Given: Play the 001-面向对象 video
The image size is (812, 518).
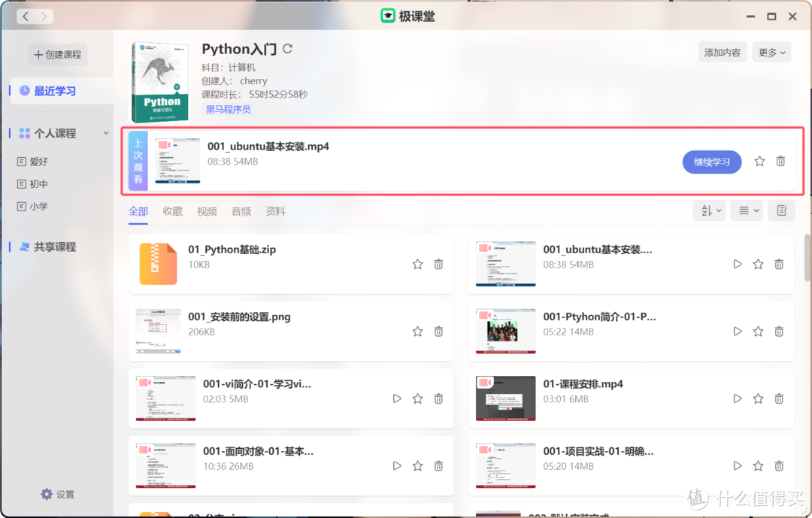Looking at the screenshot, I should [x=397, y=465].
